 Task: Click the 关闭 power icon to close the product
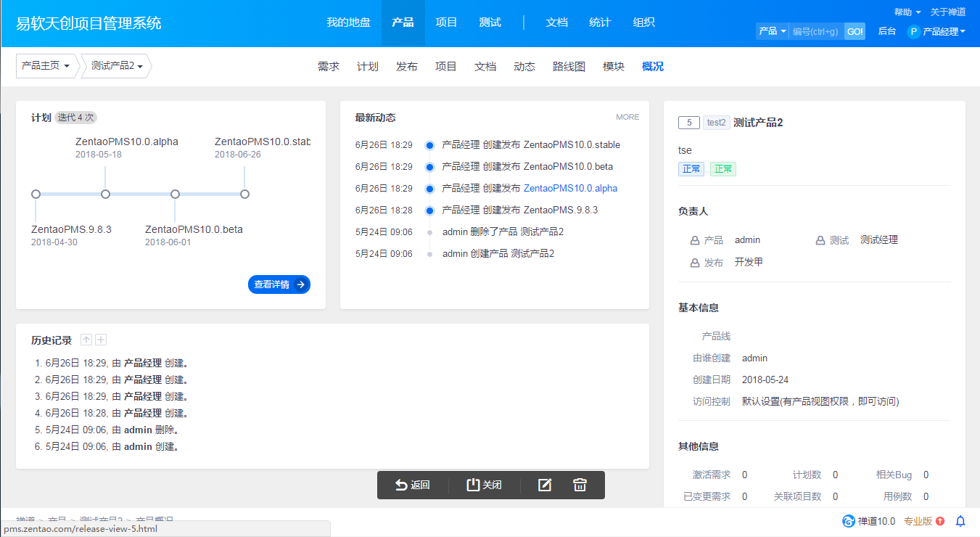[472, 485]
